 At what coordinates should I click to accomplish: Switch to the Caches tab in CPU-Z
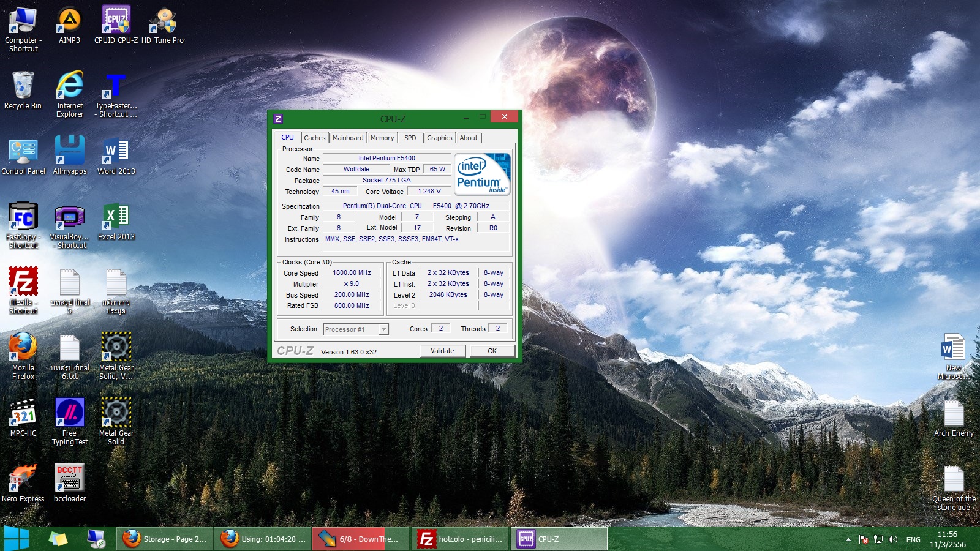tap(315, 138)
